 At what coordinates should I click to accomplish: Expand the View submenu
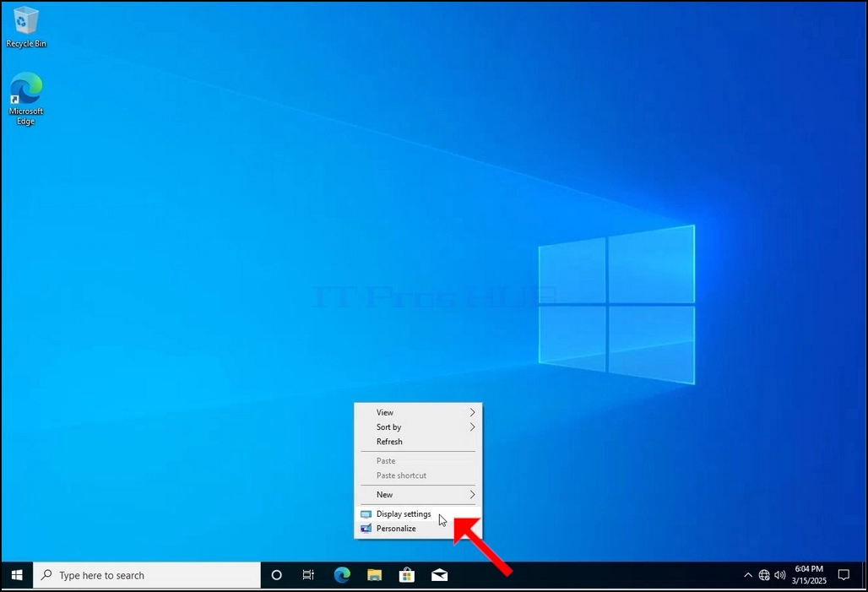pyautogui.click(x=418, y=413)
